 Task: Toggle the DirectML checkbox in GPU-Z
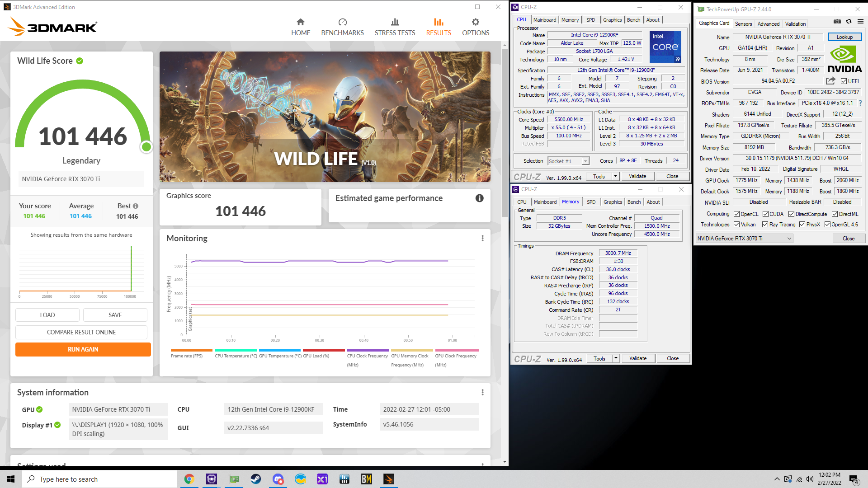pyautogui.click(x=835, y=214)
